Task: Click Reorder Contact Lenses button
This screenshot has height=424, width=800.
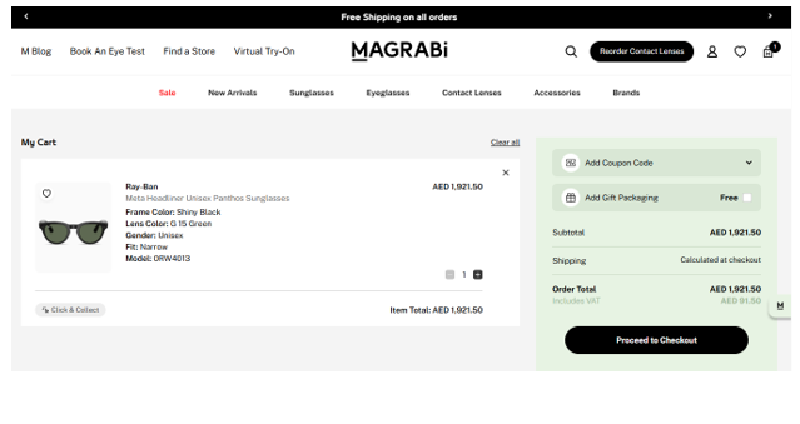Action: [642, 52]
